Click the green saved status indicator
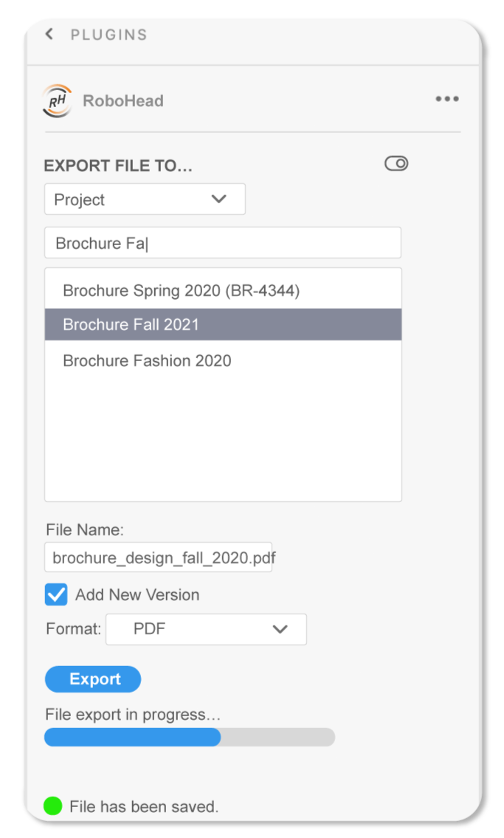This screenshot has width=504, height=838. pyautogui.click(x=53, y=806)
